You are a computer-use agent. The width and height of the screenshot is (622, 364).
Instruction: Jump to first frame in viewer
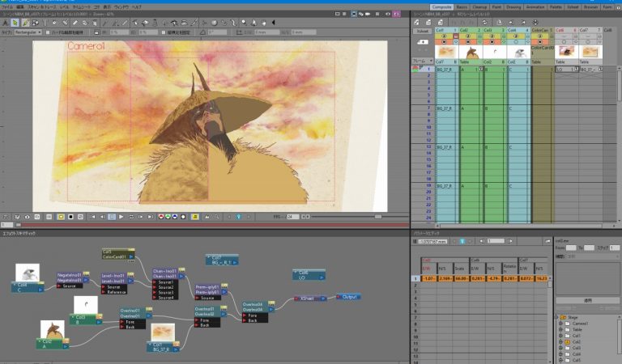click(93, 217)
